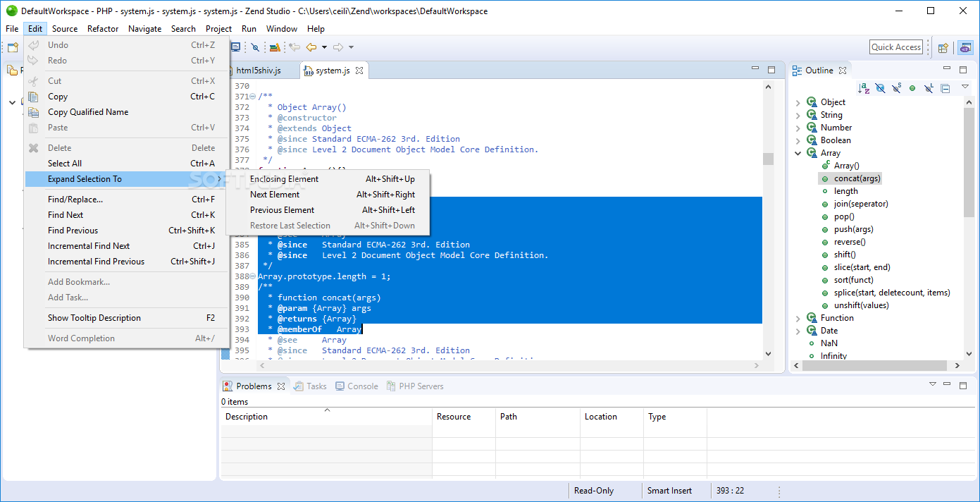Sort by Resource column header
Viewport: 980px width, 502px height.
pos(464,417)
